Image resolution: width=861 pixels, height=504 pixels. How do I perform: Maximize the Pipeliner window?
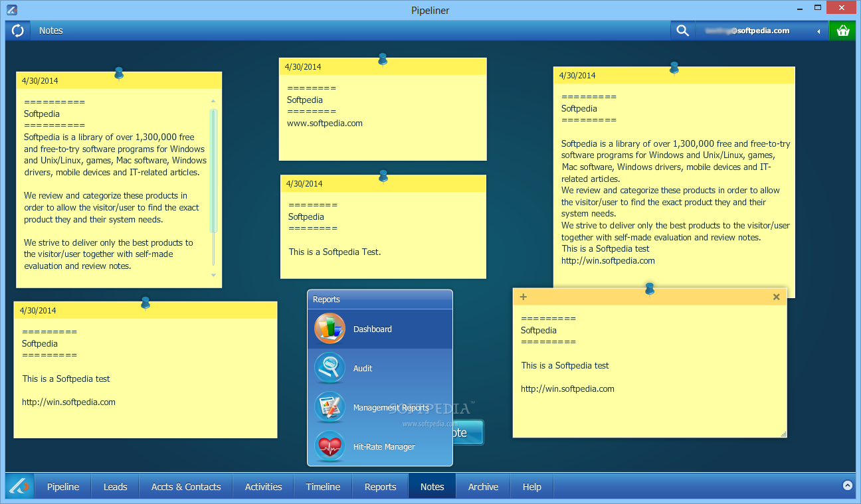pyautogui.click(x=818, y=9)
